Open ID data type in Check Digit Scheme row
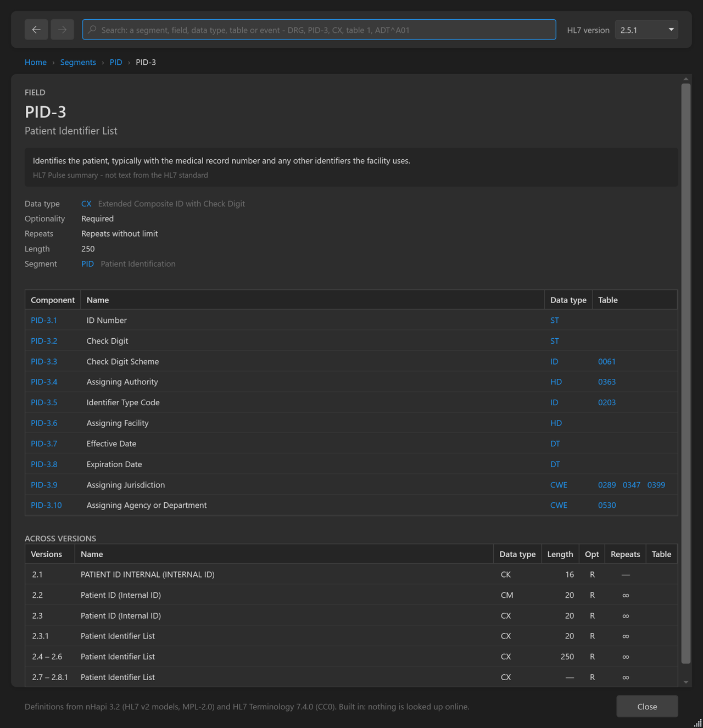 [554, 361]
